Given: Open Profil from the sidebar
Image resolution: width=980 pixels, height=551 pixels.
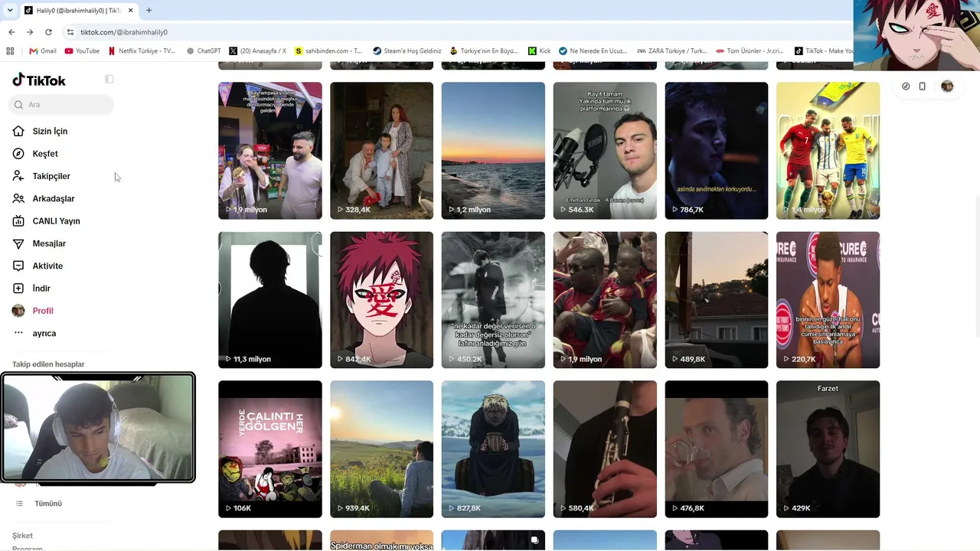Looking at the screenshot, I should [43, 311].
